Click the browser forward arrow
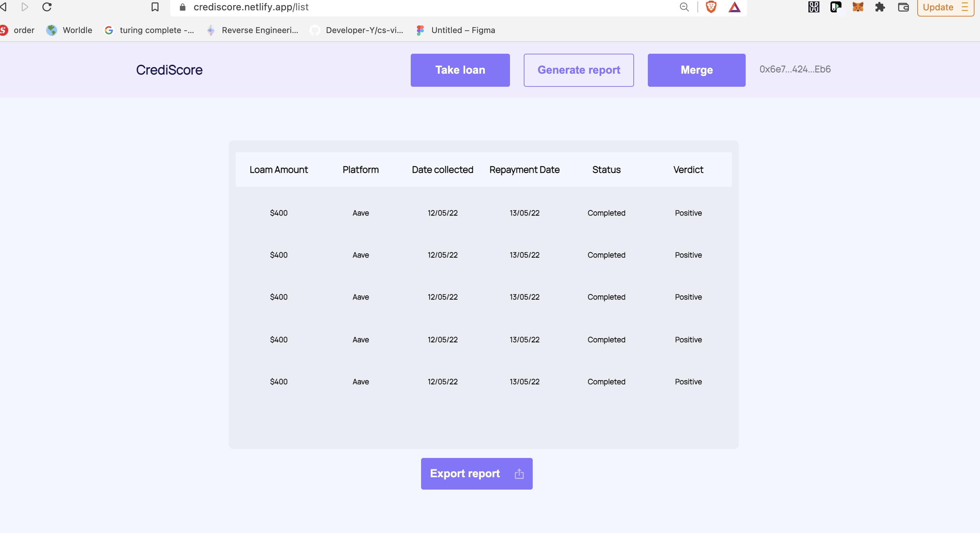The width and height of the screenshot is (980, 533). pyautogui.click(x=25, y=7)
